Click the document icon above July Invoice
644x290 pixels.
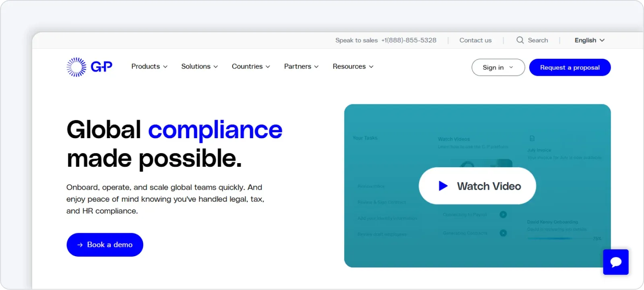coord(532,139)
